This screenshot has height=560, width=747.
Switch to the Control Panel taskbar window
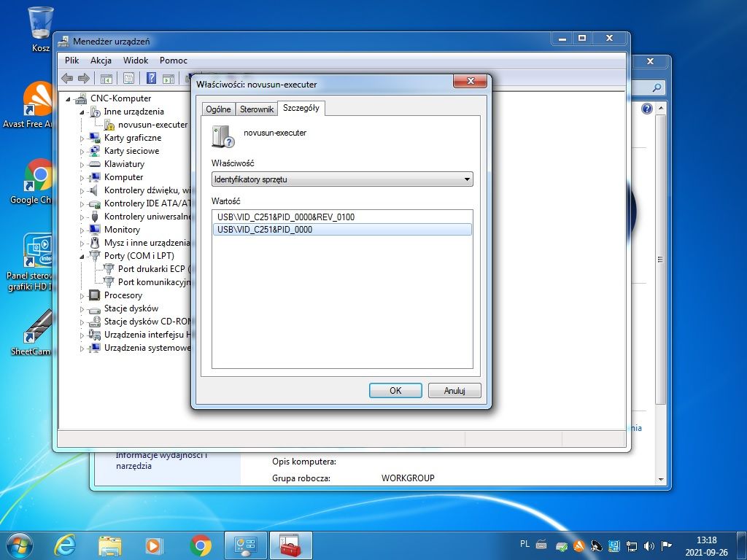tap(246, 545)
